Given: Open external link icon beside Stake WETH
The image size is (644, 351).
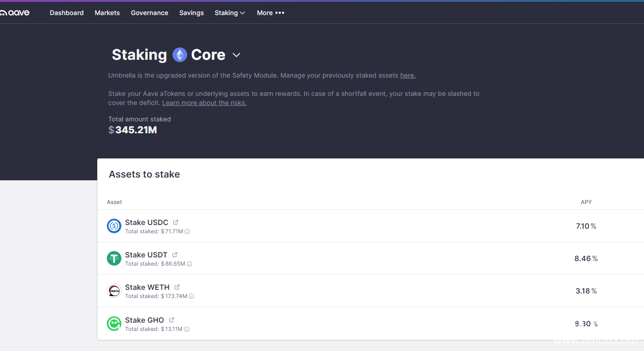Looking at the screenshot, I should (x=177, y=287).
